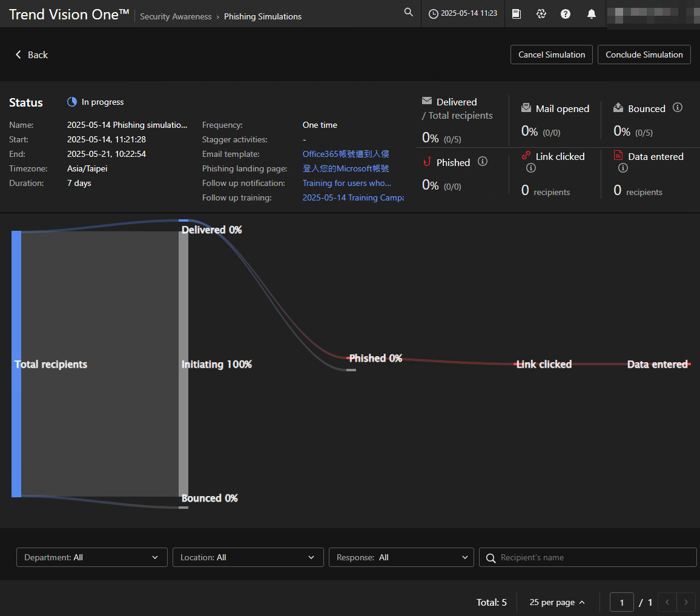The image size is (700, 616).
Task: Expand the Location filter dropdown
Action: 248,557
